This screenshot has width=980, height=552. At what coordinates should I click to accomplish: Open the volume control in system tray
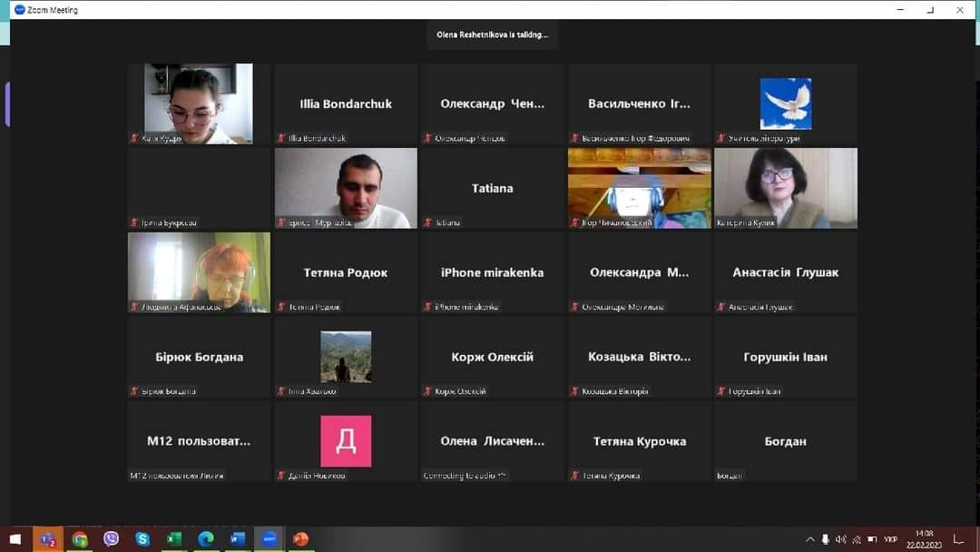(840, 539)
